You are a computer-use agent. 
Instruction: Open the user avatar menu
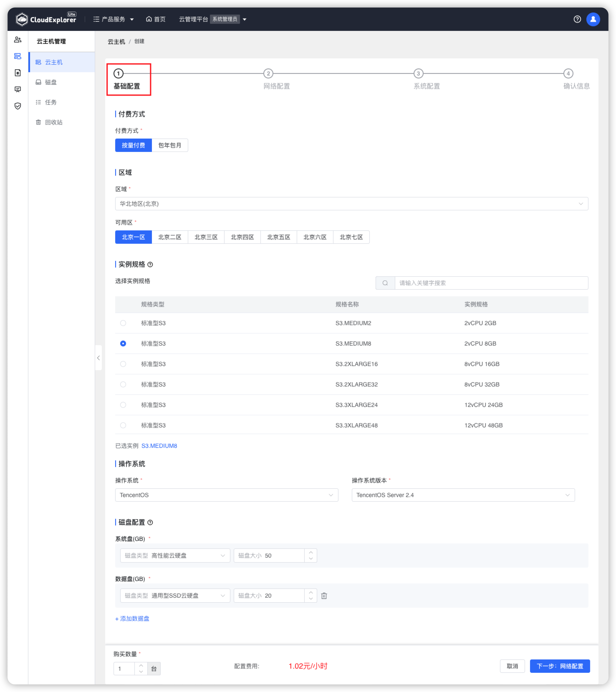pyautogui.click(x=593, y=19)
